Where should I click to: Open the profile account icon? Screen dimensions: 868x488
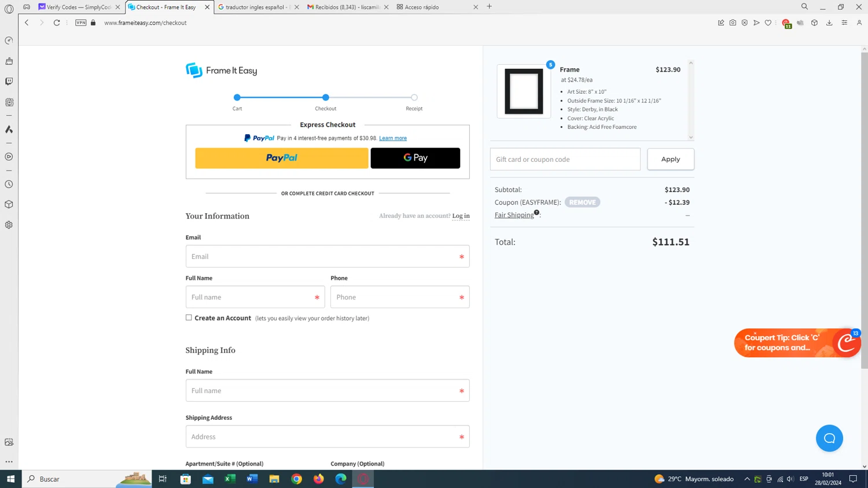[x=859, y=23]
